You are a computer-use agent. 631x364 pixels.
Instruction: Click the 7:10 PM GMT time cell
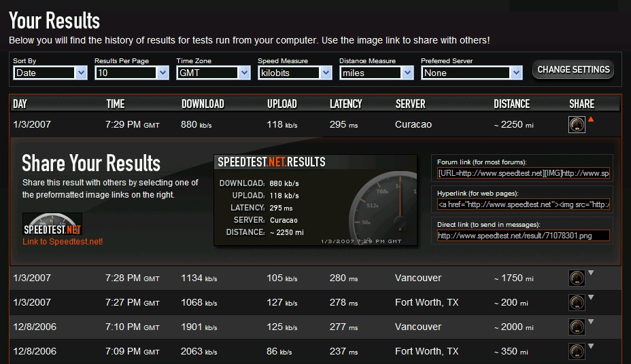(x=133, y=327)
